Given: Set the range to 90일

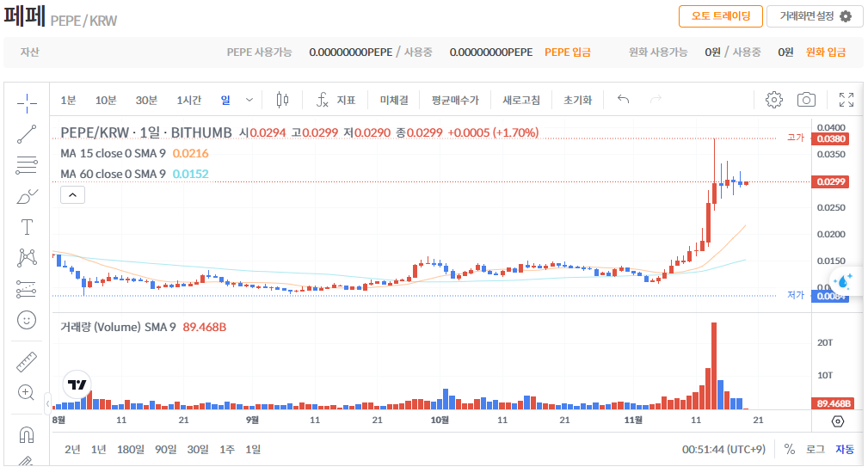Looking at the screenshot, I should (x=165, y=449).
